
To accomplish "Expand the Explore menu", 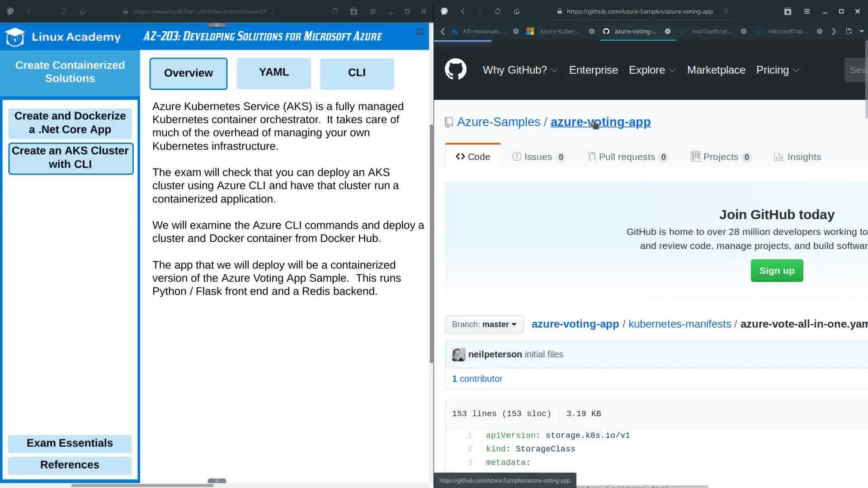I will [x=652, y=70].
